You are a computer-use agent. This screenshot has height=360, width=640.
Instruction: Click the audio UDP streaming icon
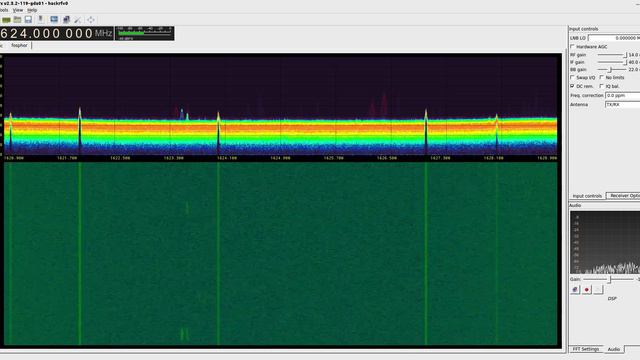pyautogui.click(x=575, y=290)
